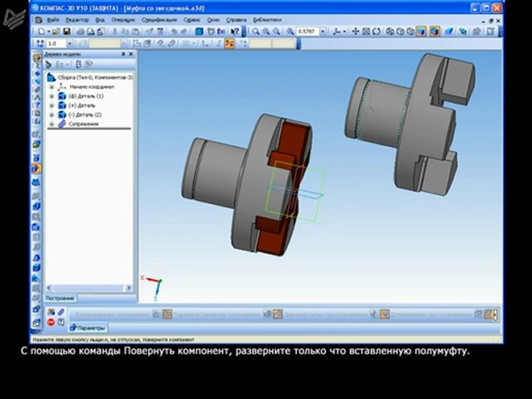Open the Окно menu

point(213,20)
